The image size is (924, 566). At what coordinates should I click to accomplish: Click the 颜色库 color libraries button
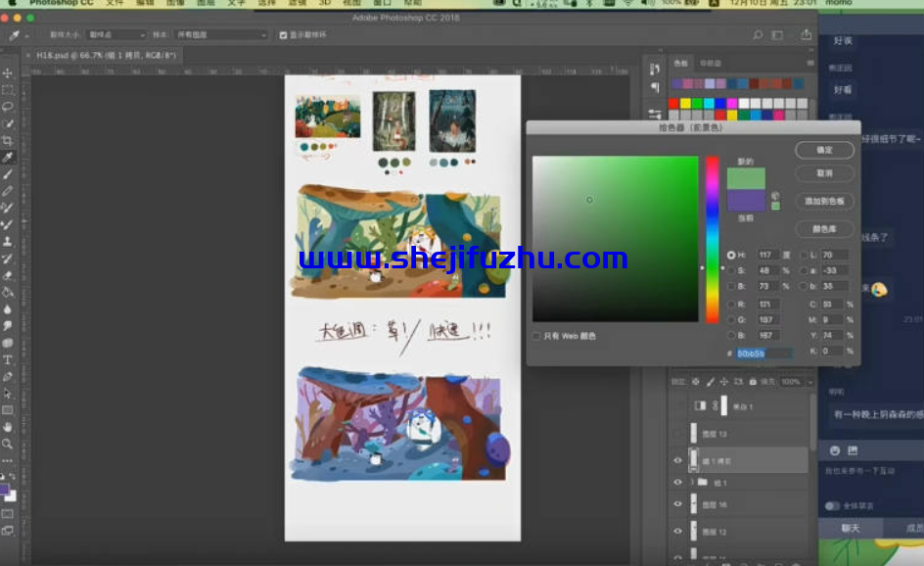[824, 229]
